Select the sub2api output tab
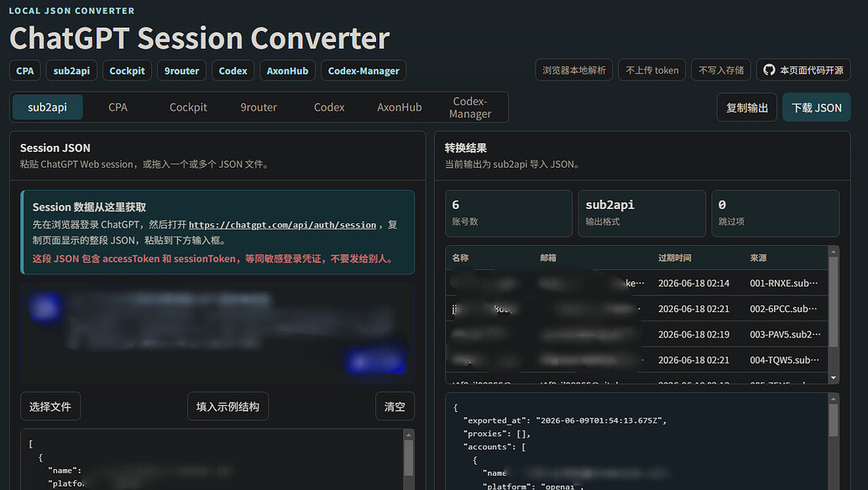The width and height of the screenshot is (868, 490). [x=48, y=107]
